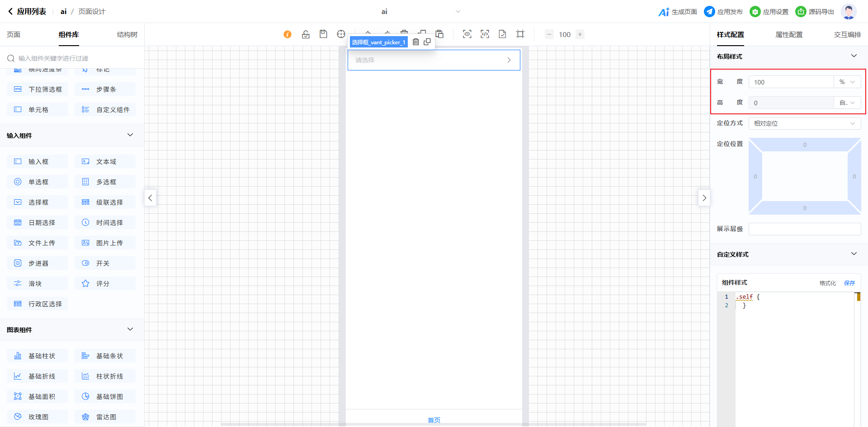Click the paste clipboard toolbar icon
This screenshot has width=868, height=427.
(x=439, y=34)
